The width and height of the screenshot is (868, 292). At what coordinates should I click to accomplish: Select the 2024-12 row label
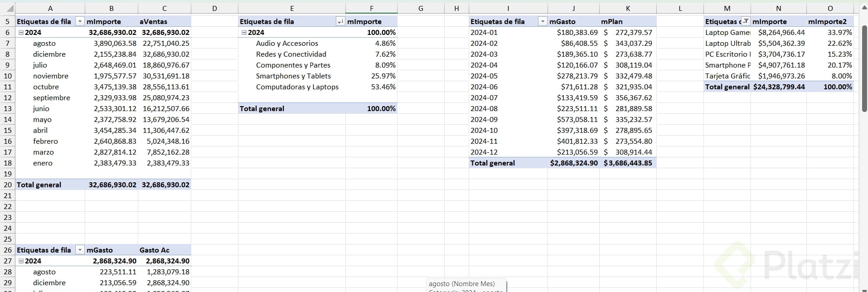(x=484, y=152)
